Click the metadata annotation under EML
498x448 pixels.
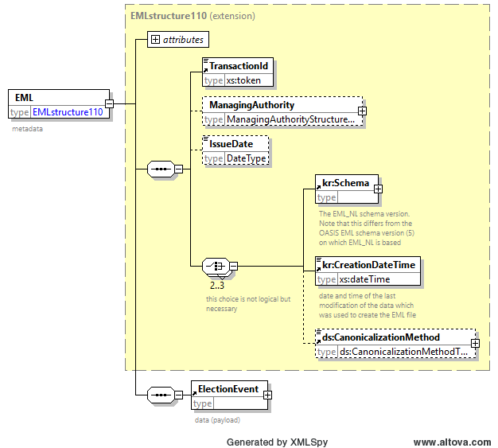pos(27,129)
